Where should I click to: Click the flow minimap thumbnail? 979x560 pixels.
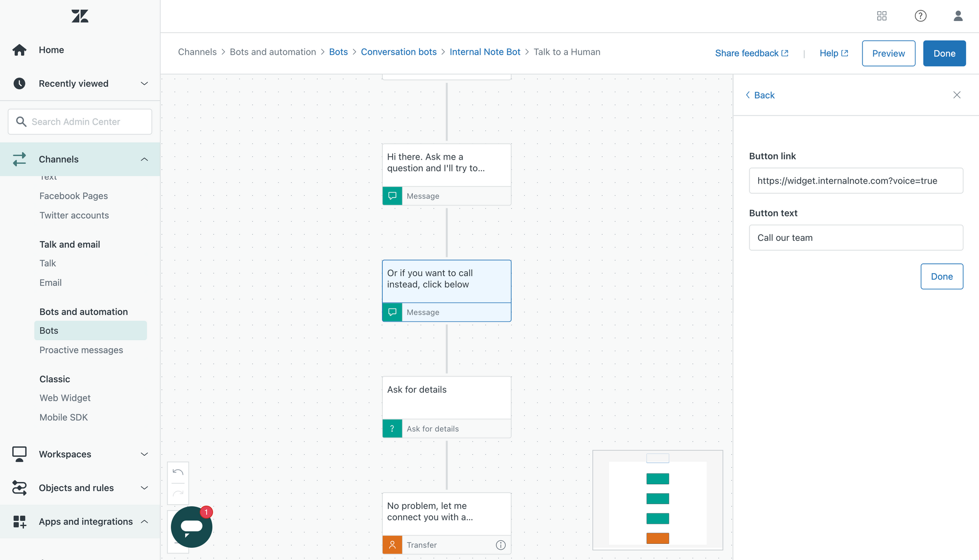657,500
